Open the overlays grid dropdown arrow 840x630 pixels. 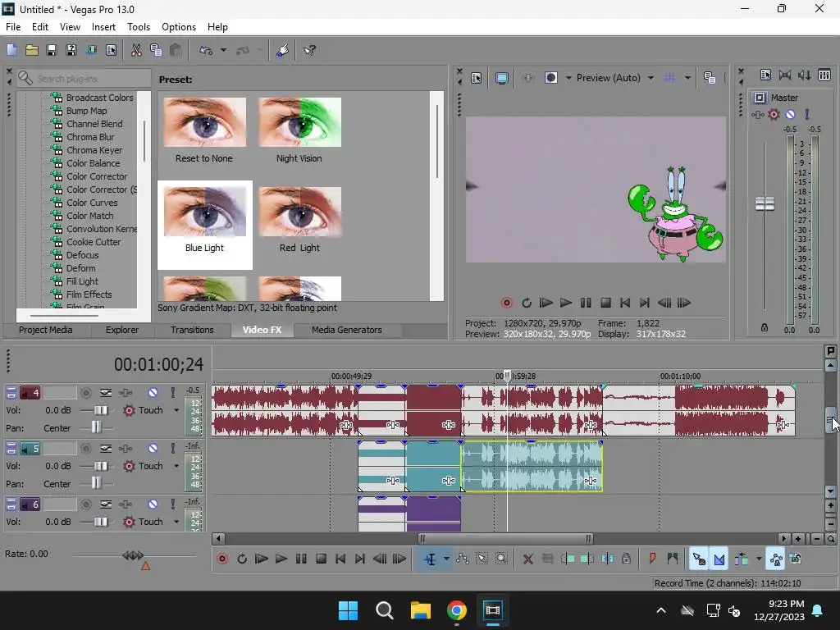687,78
